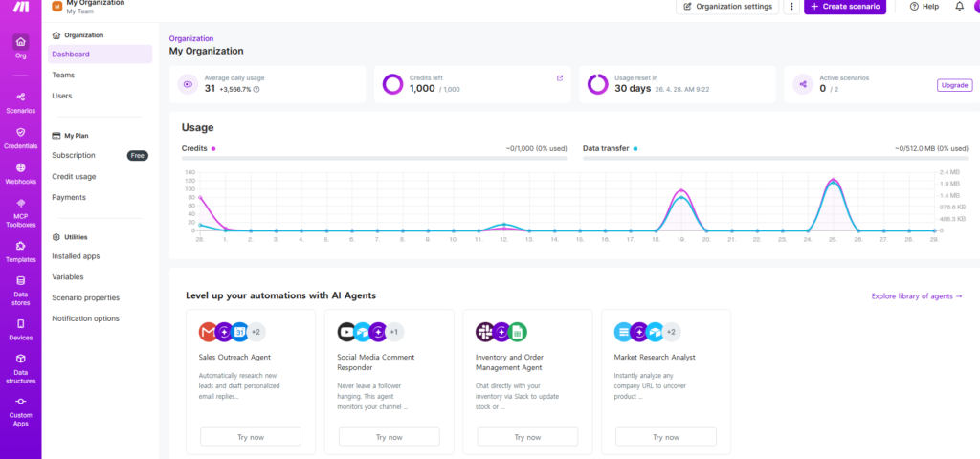Open the three-dot more options menu
The image size is (980, 459).
point(791,7)
